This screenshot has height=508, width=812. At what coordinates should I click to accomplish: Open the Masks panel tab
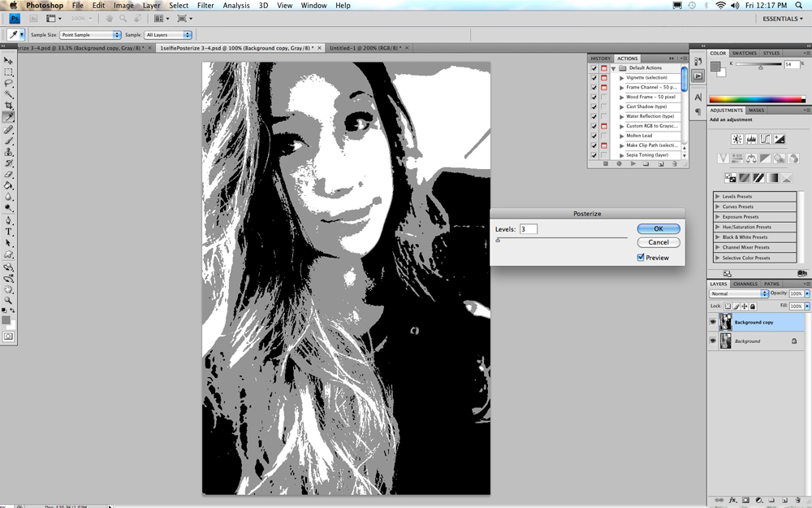click(x=756, y=111)
